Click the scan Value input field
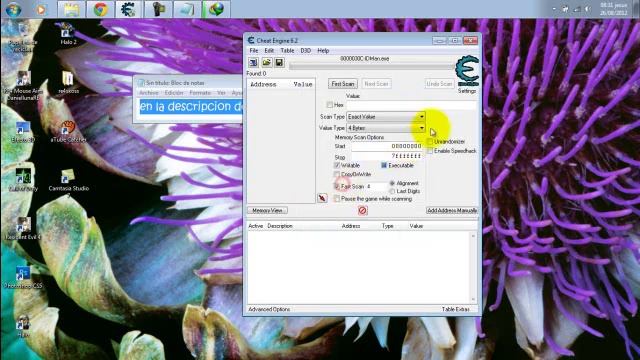Screen dimensions: 640x360 pyautogui.click(x=411, y=105)
